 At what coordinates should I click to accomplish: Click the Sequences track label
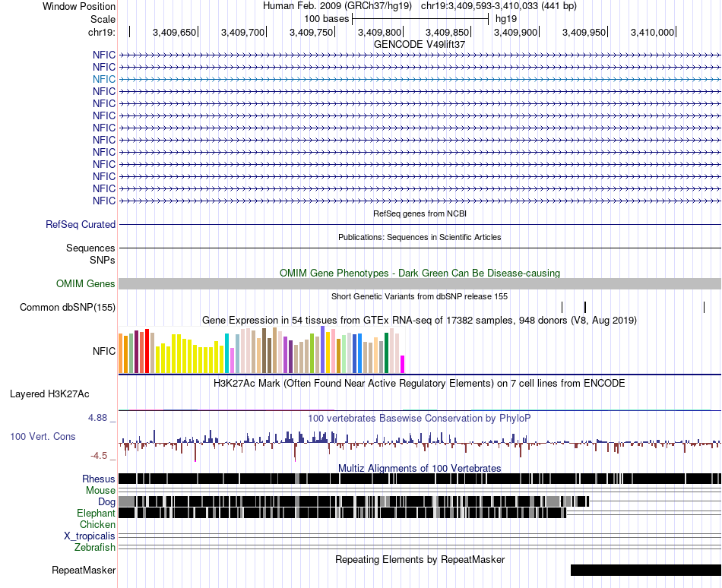[90, 248]
